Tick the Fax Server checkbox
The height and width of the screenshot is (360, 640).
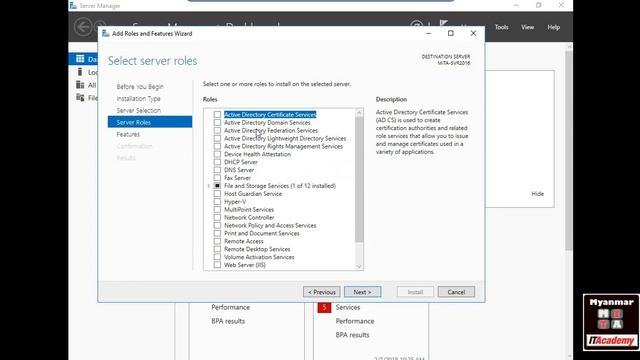coord(217,178)
